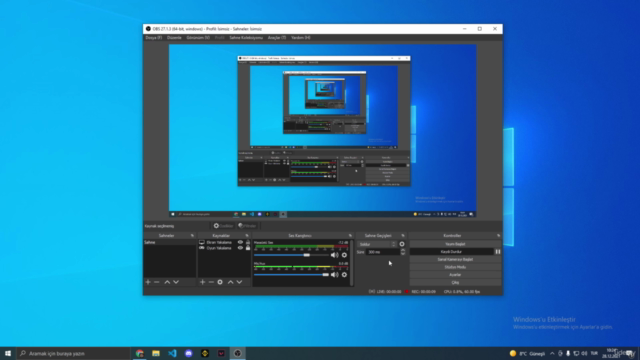640x360 pixels.
Task: Mute the Mic/Aux speaker icon
Action: tap(335, 275)
